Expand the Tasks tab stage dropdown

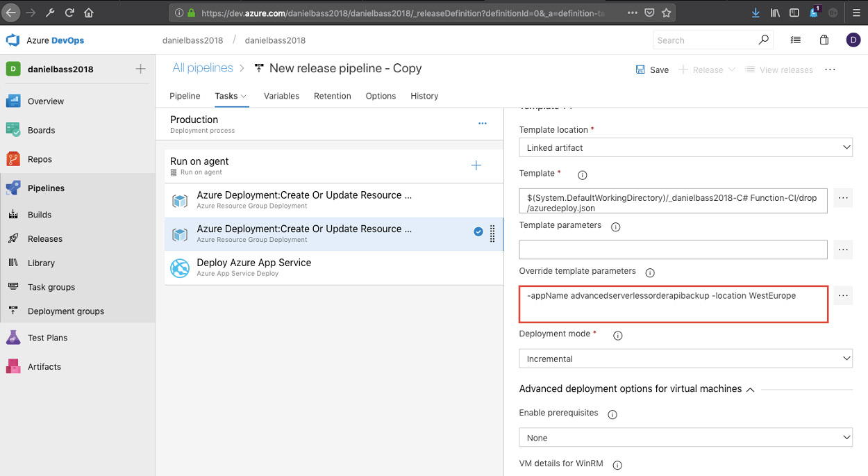coord(244,97)
